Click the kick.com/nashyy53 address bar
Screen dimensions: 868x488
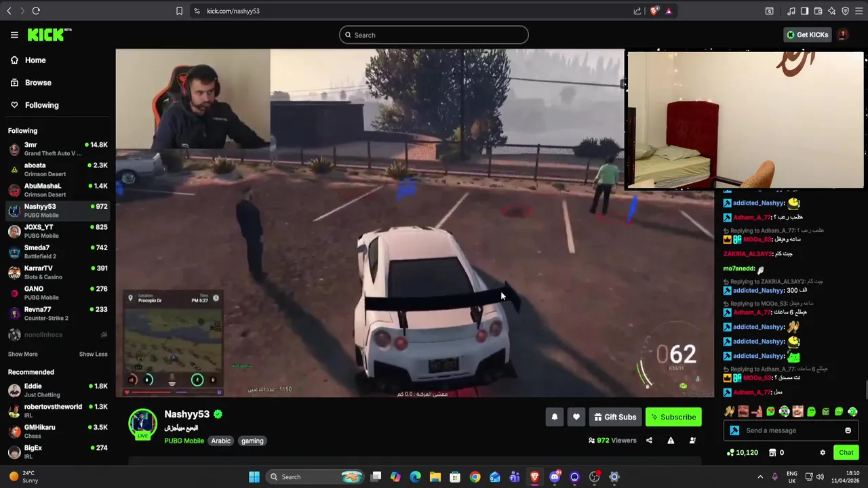coord(233,11)
